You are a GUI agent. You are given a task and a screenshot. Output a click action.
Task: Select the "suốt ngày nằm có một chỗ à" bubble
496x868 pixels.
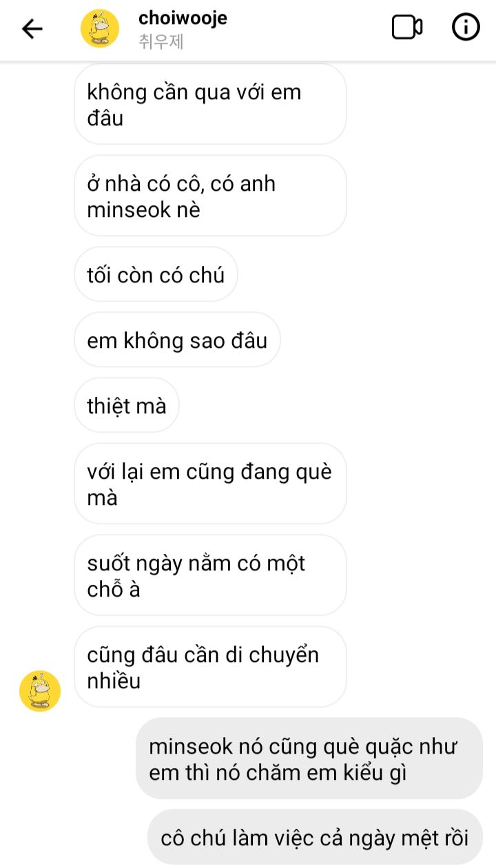pos(210,576)
